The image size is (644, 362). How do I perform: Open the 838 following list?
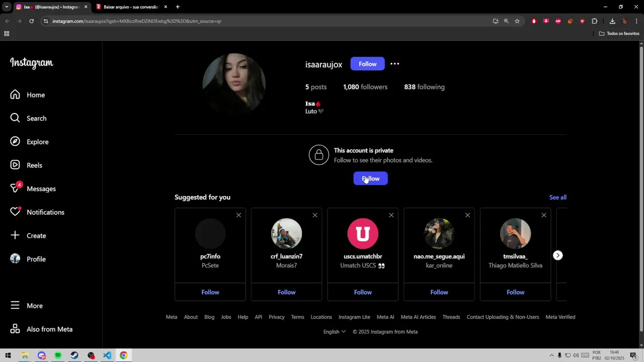424,87
